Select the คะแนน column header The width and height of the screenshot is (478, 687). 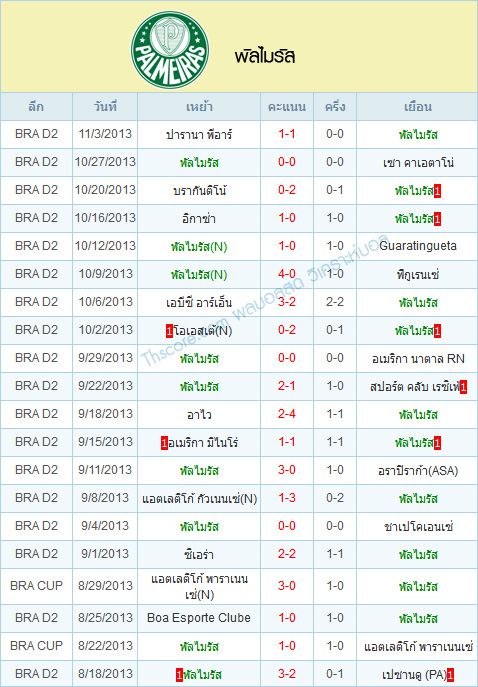287,107
